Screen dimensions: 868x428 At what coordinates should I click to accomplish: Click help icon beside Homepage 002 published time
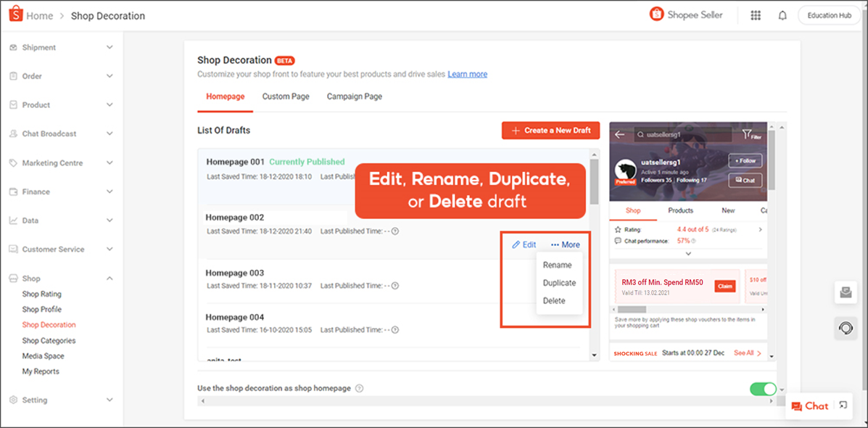(395, 231)
